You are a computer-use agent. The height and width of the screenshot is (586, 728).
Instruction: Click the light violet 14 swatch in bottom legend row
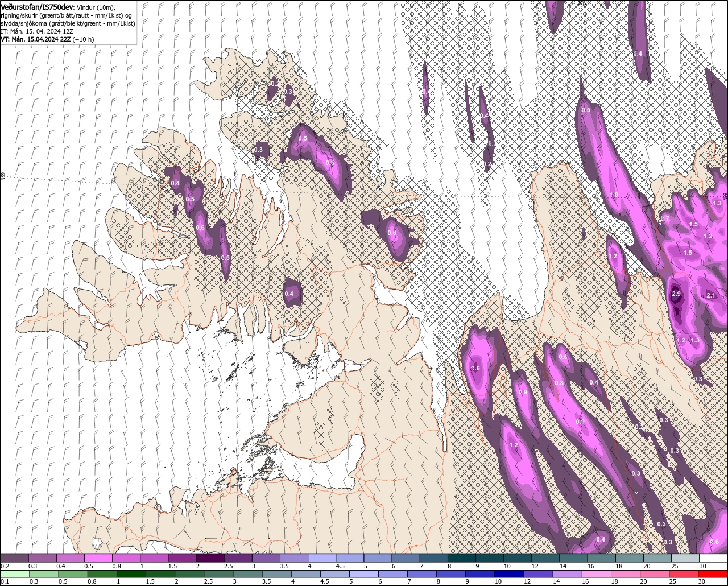[x=568, y=574]
